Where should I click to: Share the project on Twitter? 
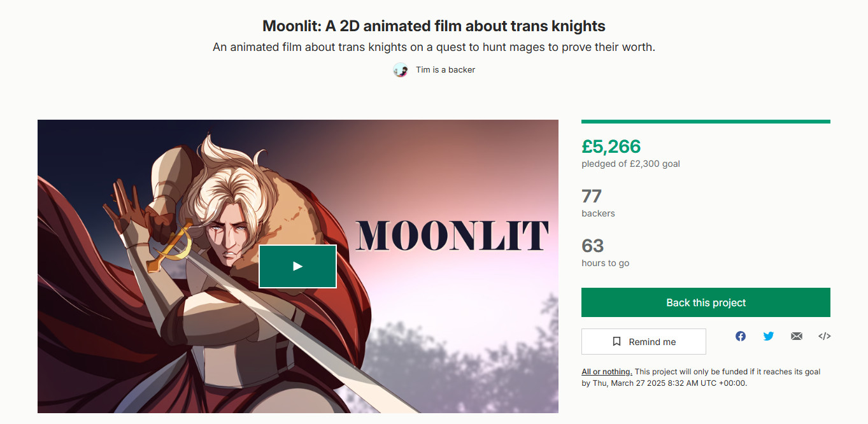(x=769, y=336)
